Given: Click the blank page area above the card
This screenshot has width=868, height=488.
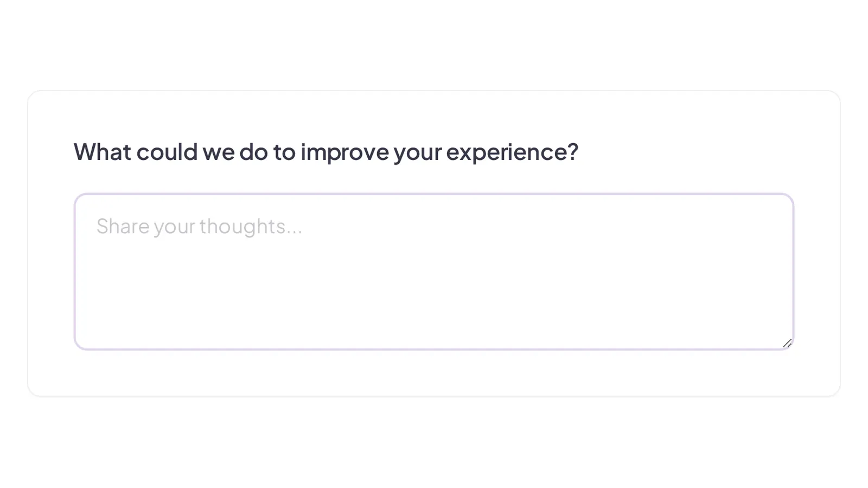Looking at the screenshot, I should [x=434, y=43].
